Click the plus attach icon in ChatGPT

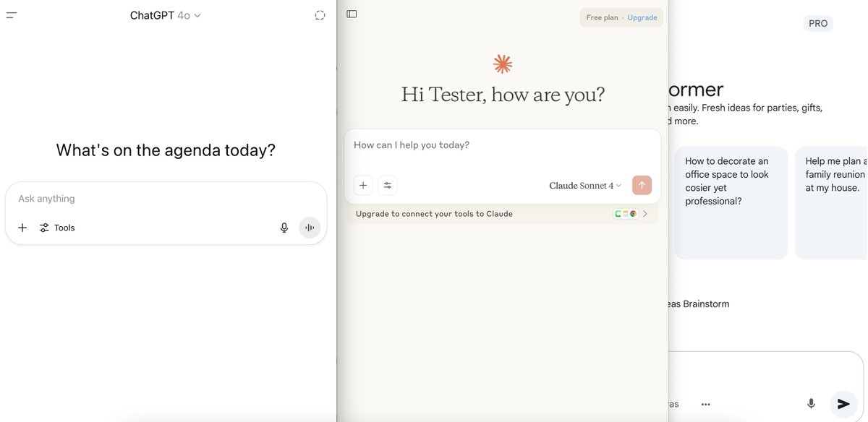click(x=22, y=228)
